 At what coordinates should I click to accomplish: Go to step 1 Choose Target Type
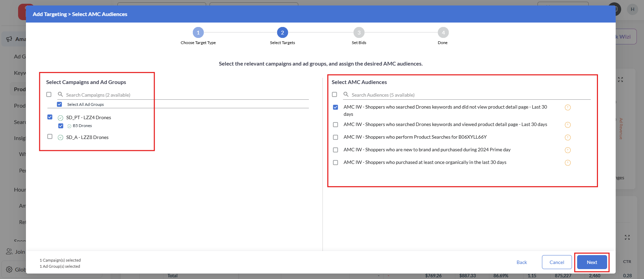[x=198, y=33]
